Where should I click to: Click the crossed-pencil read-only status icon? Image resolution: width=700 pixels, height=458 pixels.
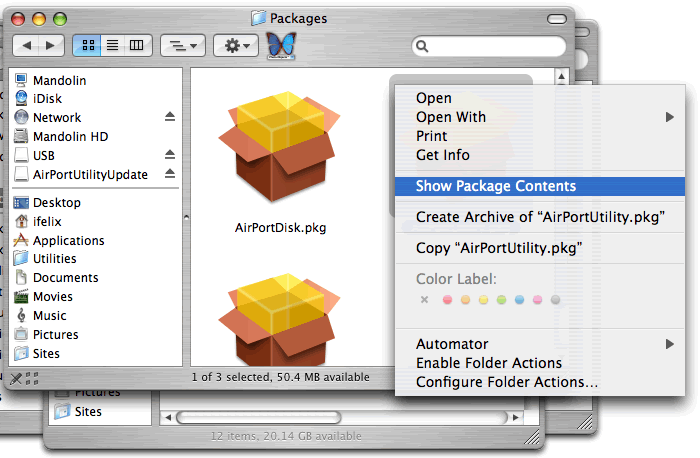point(16,379)
